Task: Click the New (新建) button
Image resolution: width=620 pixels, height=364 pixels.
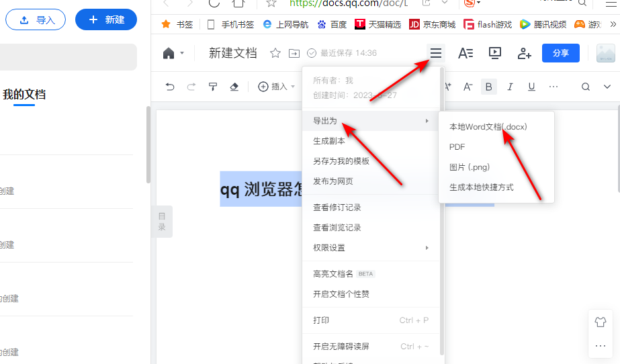Action: pos(106,19)
